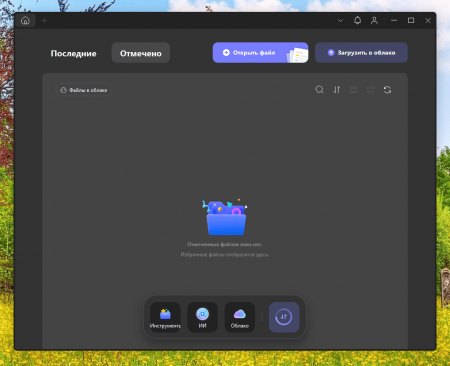Close the application window
This screenshot has width=450, height=366.
pos(428,21)
